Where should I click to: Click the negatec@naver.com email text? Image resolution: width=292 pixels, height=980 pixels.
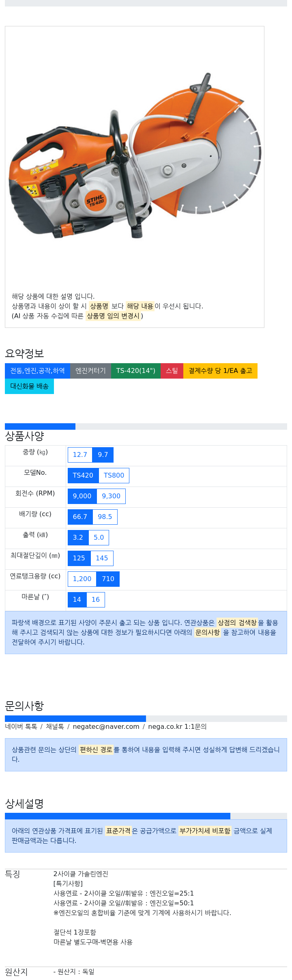click(x=106, y=727)
